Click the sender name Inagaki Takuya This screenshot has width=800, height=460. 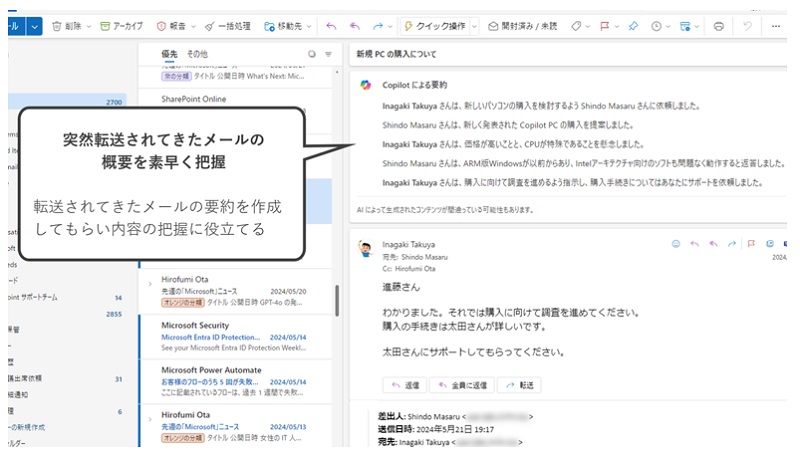tap(408, 245)
